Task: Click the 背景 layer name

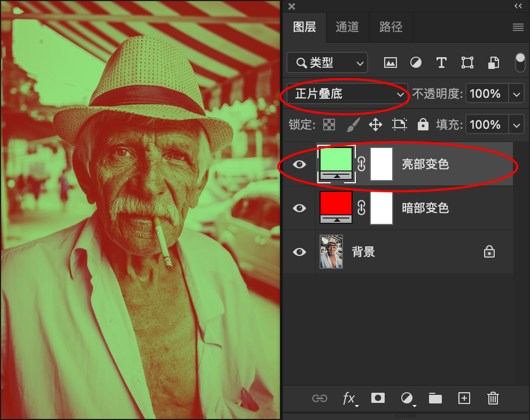Action: [x=363, y=252]
